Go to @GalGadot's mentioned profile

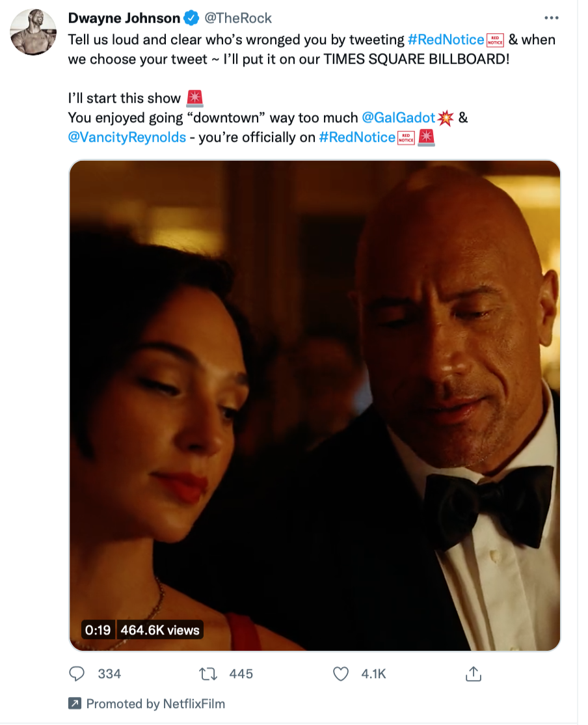coord(398,118)
